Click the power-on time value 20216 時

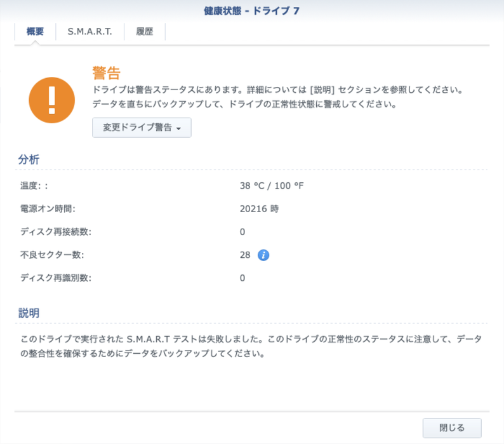pos(259,208)
